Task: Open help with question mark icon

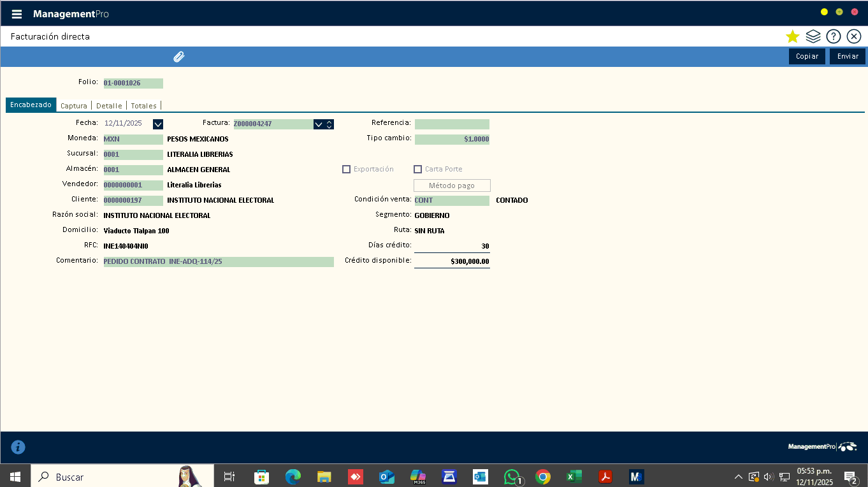Action: point(833,36)
